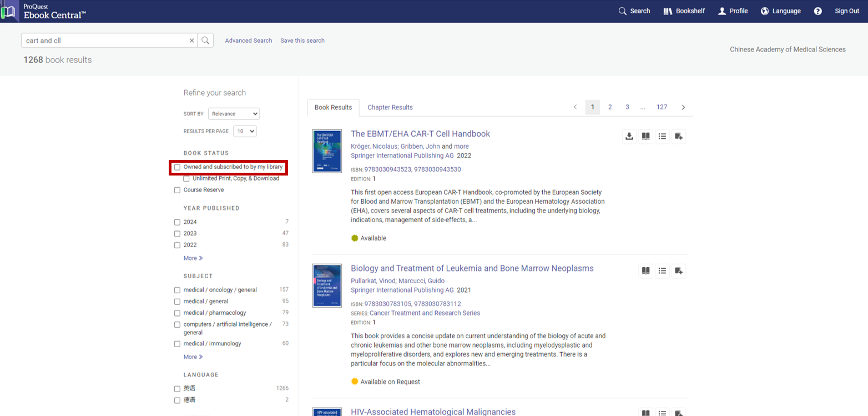Switch to the Book Results tab
Image resolution: width=868 pixels, height=416 pixels.
[x=333, y=108]
